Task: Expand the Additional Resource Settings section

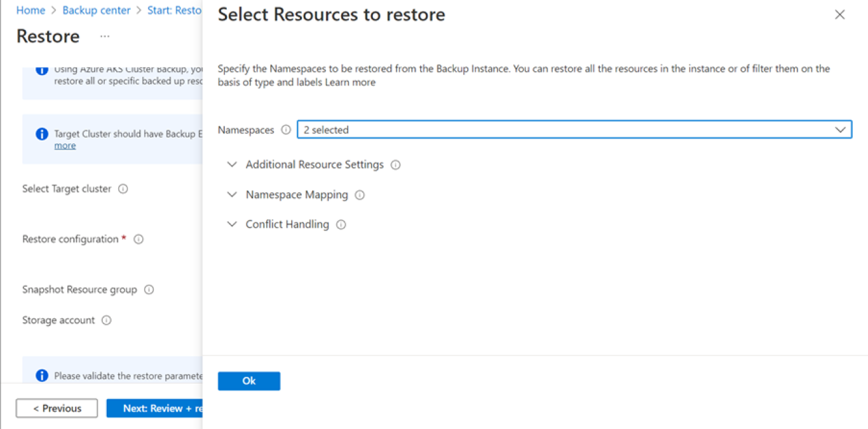Action: tap(232, 164)
